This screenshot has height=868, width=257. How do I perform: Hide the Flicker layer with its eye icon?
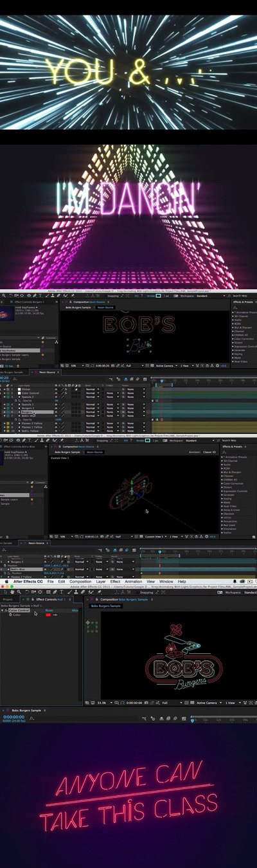(x=56, y=390)
